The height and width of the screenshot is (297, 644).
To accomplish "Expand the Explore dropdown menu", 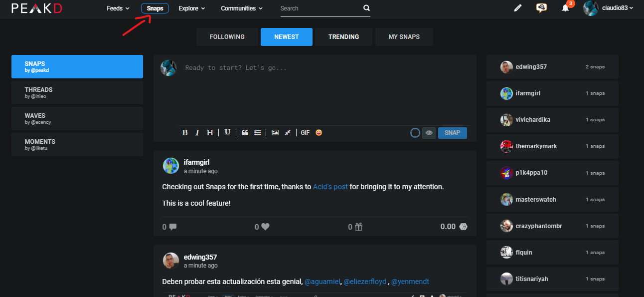I will click(x=192, y=8).
